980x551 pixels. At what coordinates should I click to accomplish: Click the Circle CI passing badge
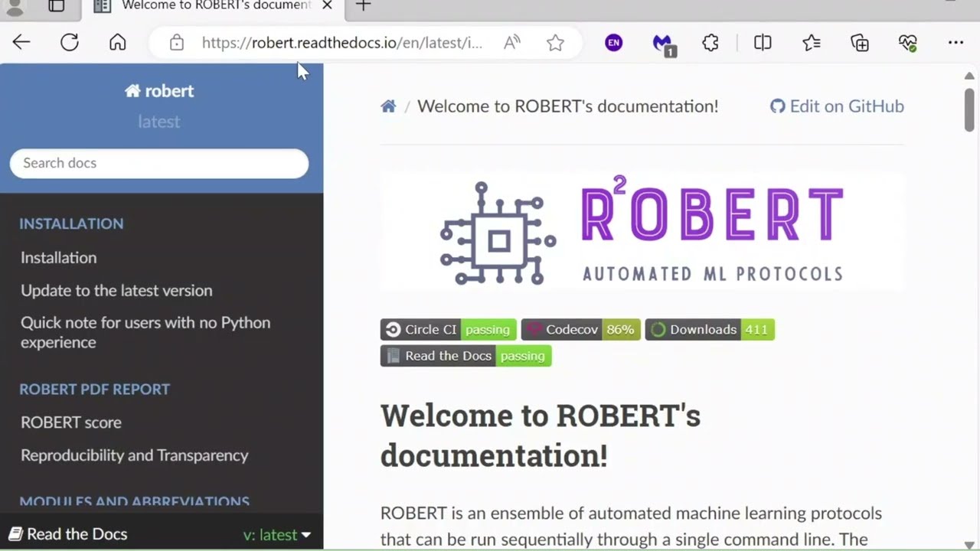coord(449,330)
